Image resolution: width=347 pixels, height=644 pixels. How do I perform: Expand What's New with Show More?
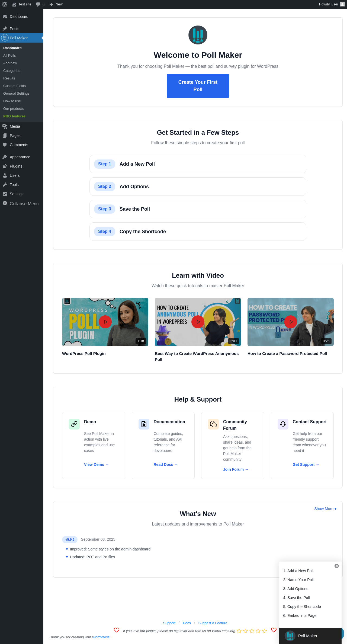[325, 509]
